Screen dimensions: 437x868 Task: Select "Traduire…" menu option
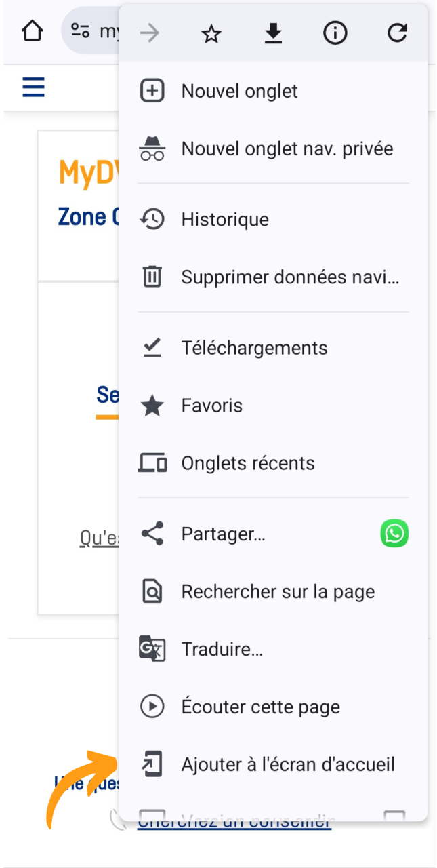coord(222,650)
